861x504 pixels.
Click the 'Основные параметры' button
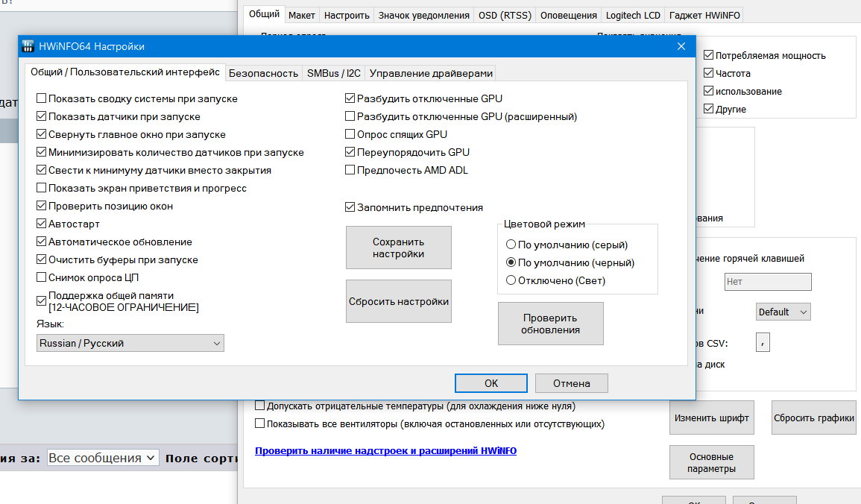[x=712, y=462]
